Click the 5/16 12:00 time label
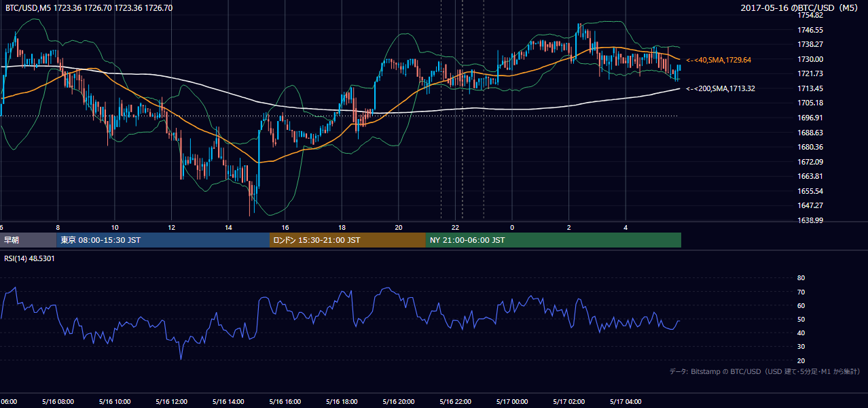This screenshot has width=868, height=408. click(170, 401)
